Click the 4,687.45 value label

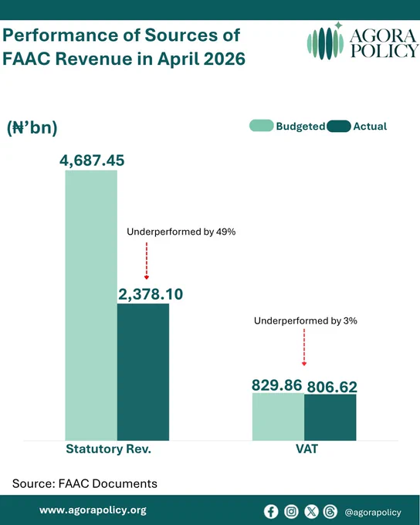click(92, 161)
